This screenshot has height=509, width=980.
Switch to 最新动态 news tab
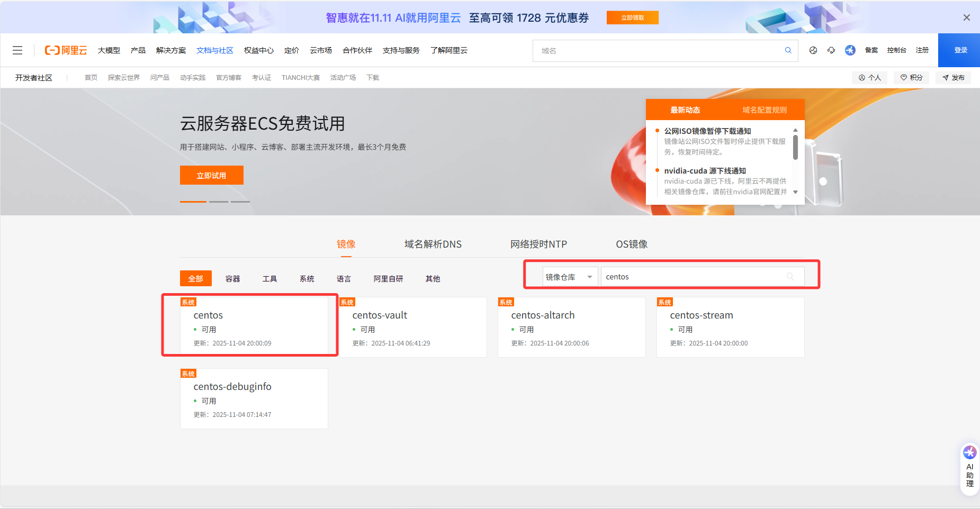[x=685, y=110]
